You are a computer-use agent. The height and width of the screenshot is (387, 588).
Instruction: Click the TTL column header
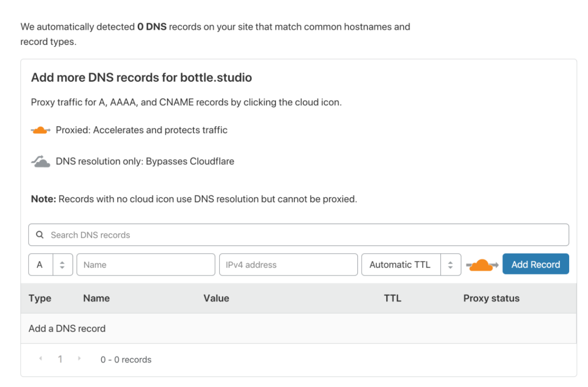point(392,298)
